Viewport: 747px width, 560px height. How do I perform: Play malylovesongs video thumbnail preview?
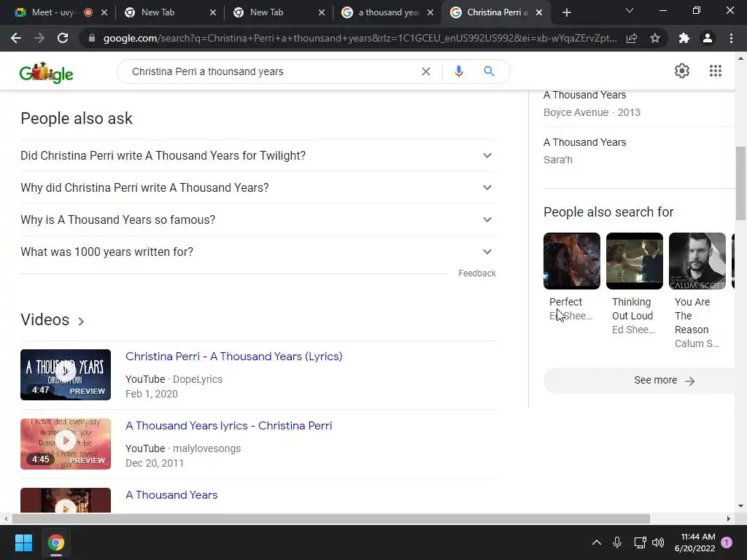[x=65, y=444]
